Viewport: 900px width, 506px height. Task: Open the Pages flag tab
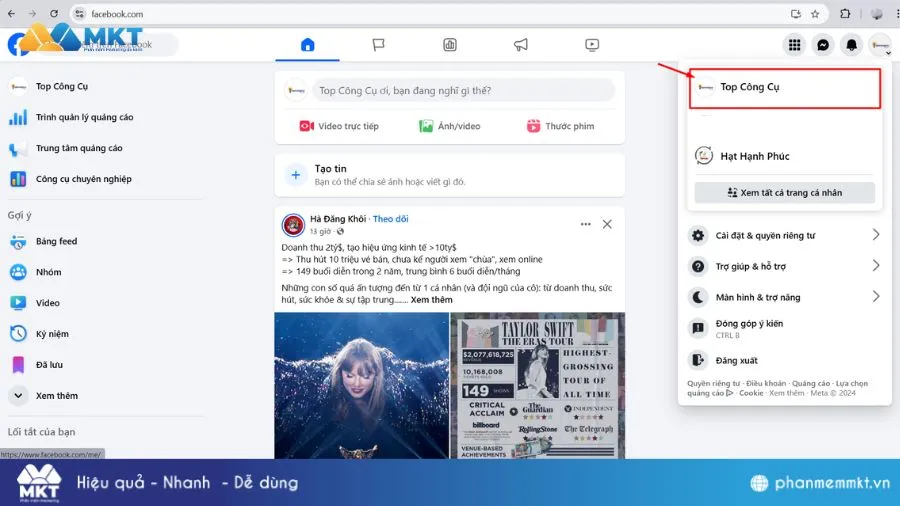(x=378, y=45)
